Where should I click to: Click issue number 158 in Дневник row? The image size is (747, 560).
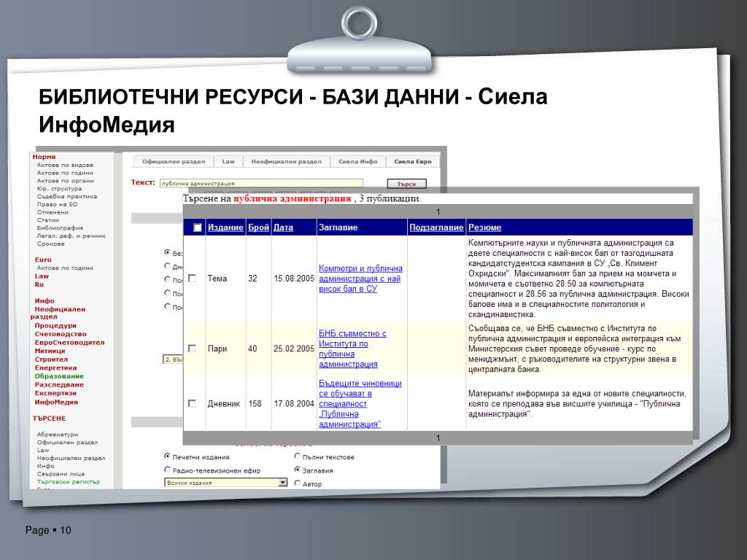[x=255, y=404]
